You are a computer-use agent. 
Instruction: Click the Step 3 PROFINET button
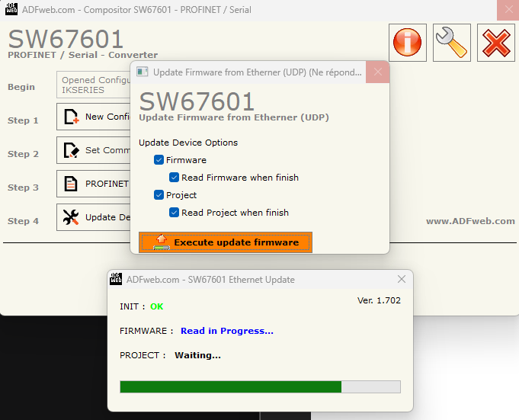tap(94, 184)
